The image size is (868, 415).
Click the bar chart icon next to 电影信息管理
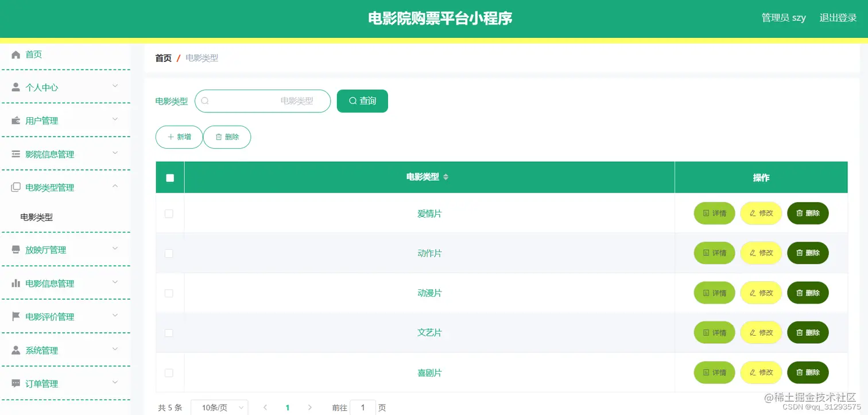[16, 284]
